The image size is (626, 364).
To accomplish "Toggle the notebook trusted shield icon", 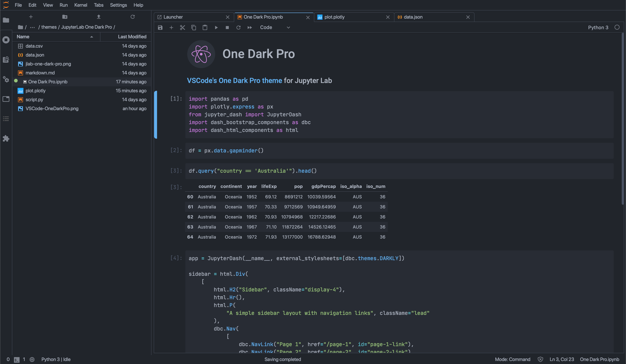I will (x=540, y=359).
